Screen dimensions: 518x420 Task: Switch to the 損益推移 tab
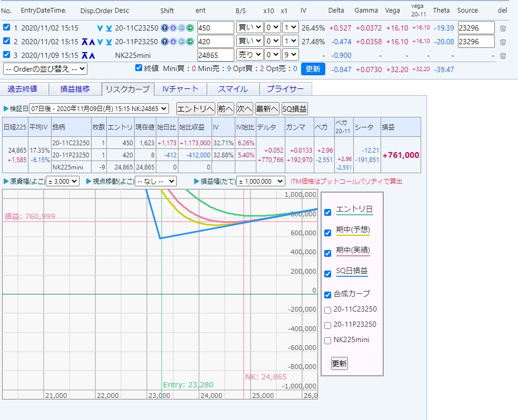point(75,89)
